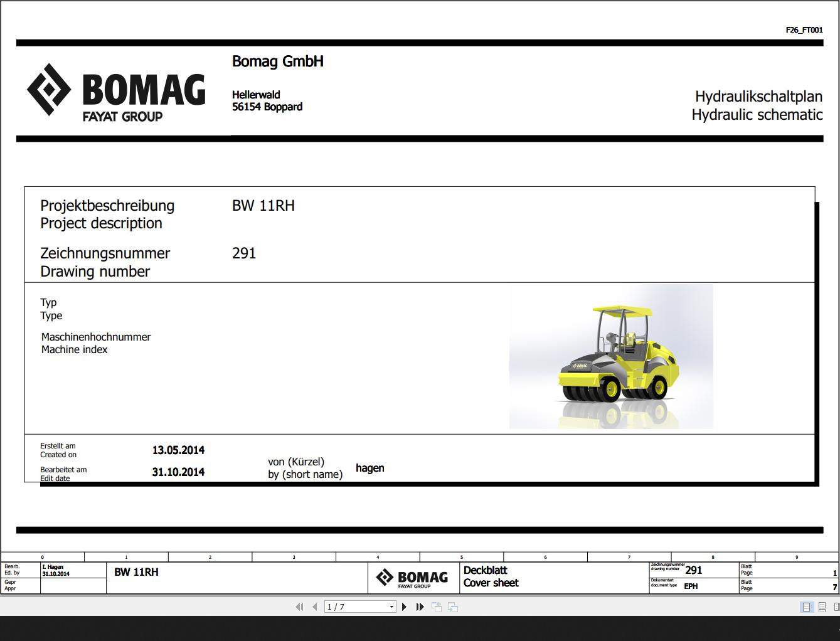The height and width of the screenshot is (641, 840).
Task: Switch to facing pages layout
Action: click(836, 607)
